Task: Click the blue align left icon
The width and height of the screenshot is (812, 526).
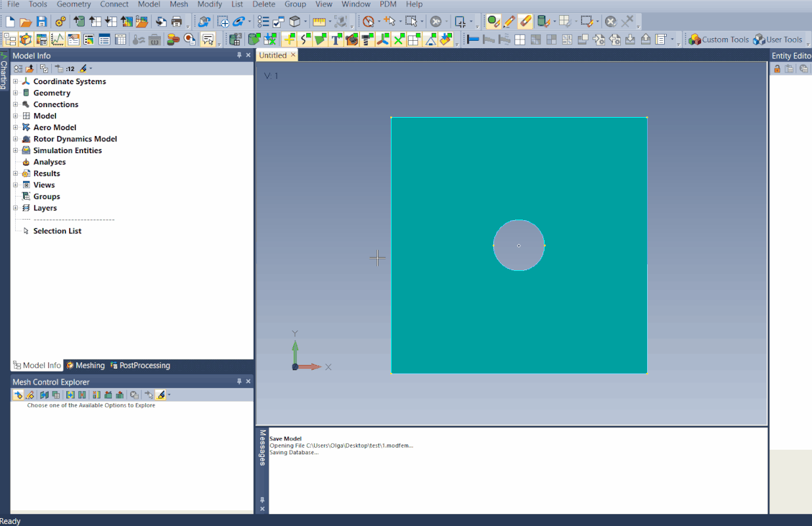Action: (472, 39)
